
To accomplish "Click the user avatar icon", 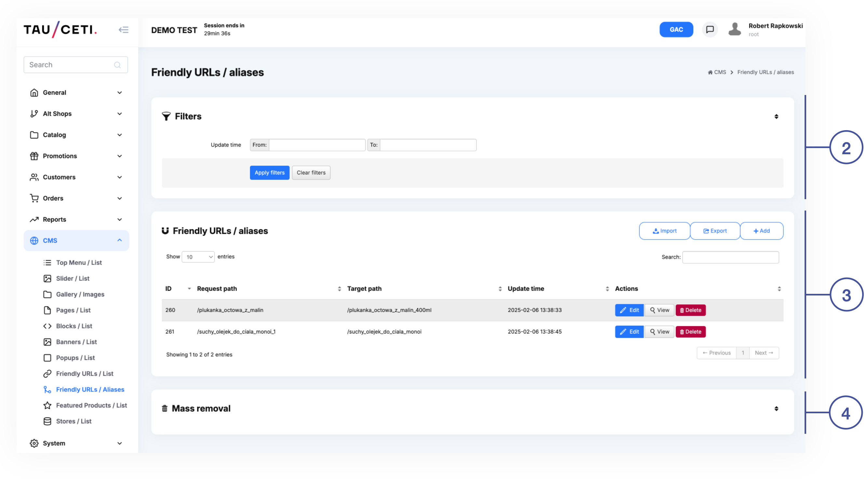I will (x=735, y=29).
